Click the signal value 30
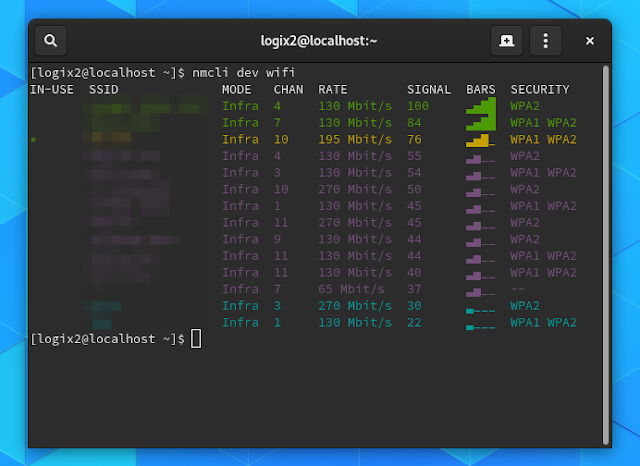 (414, 306)
